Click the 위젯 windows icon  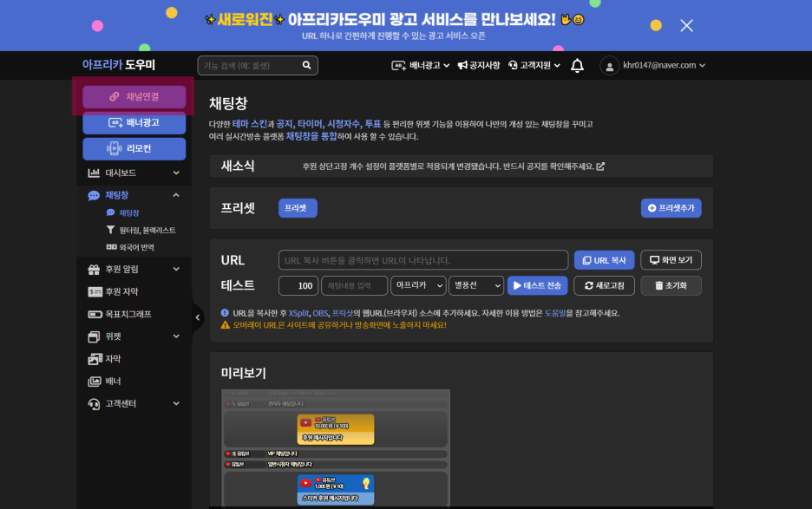(94, 336)
